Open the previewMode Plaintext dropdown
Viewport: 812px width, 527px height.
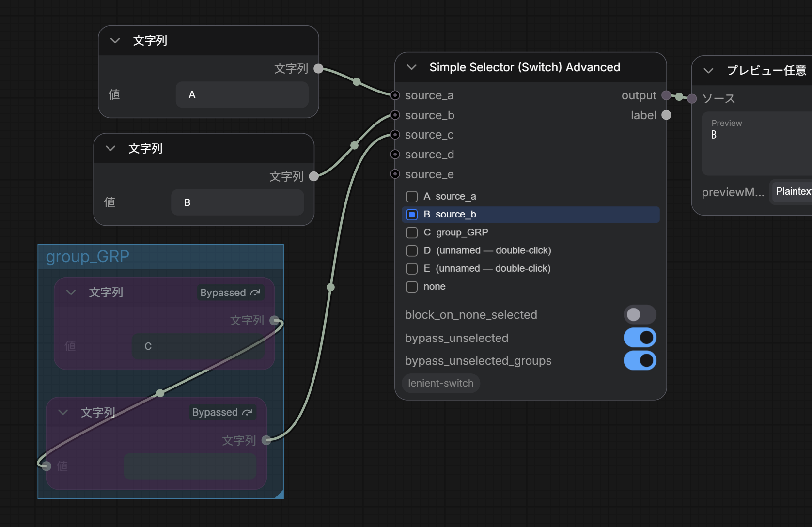791,192
